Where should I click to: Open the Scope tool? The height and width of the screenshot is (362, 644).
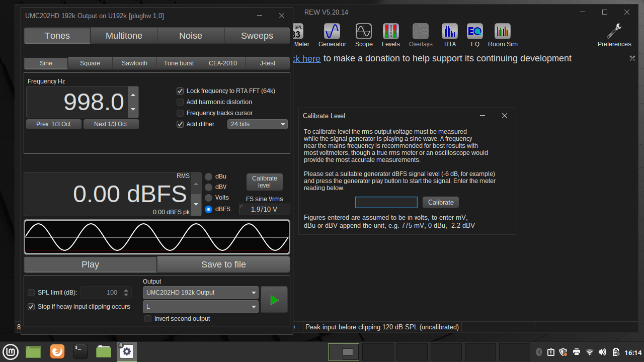coord(364,35)
